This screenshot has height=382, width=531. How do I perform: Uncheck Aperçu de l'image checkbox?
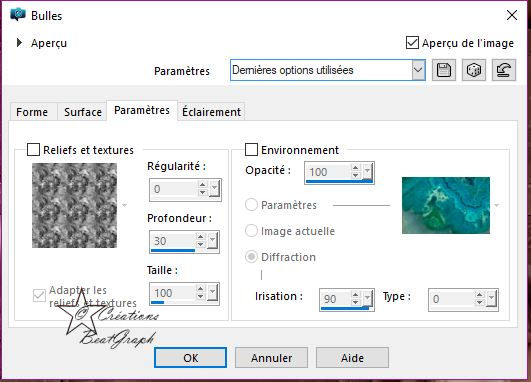click(x=412, y=43)
